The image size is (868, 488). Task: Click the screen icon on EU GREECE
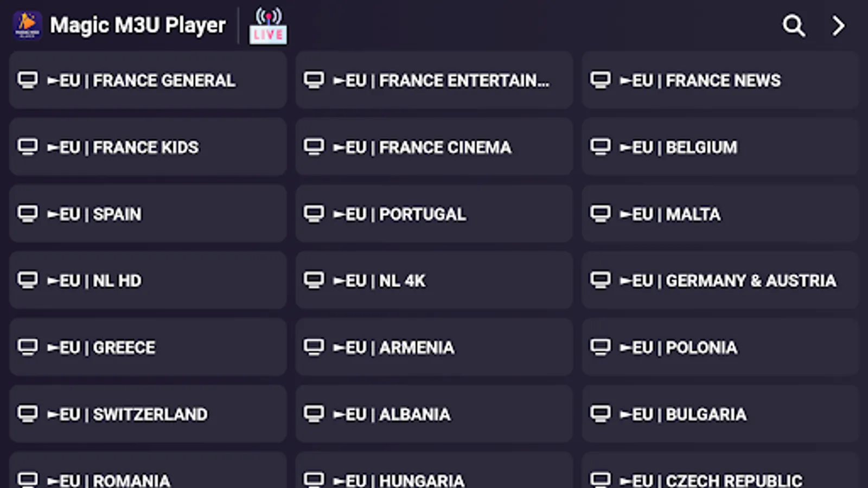(28, 347)
